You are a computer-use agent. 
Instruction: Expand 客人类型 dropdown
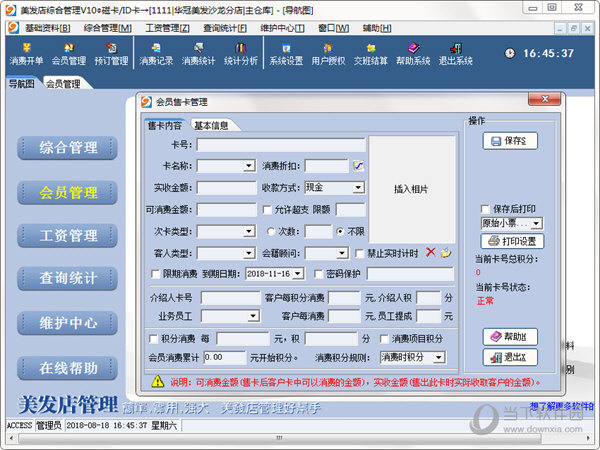[x=249, y=253]
